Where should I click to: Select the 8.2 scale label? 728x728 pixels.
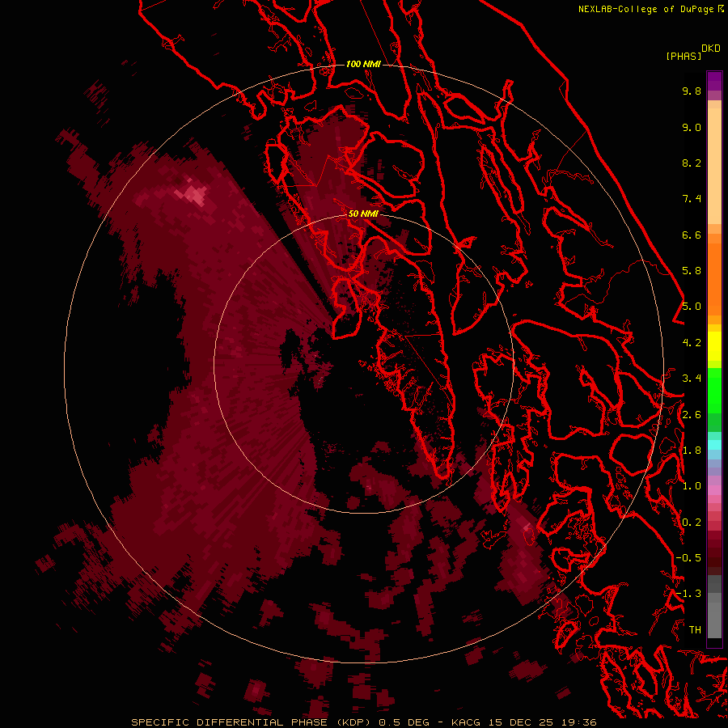(692, 163)
